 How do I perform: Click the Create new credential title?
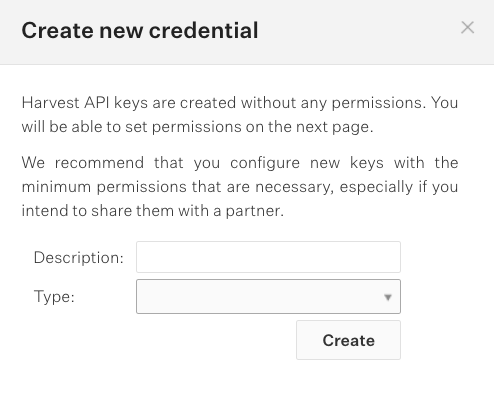click(x=140, y=30)
